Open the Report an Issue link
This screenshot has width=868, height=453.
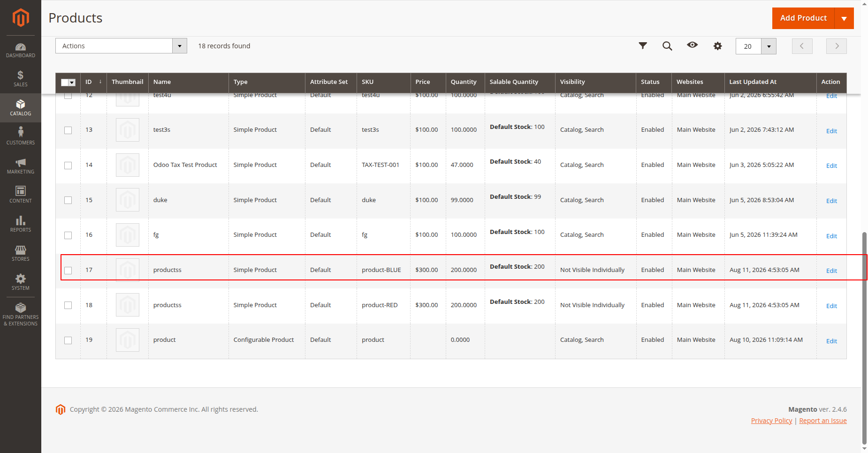[x=823, y=421]
